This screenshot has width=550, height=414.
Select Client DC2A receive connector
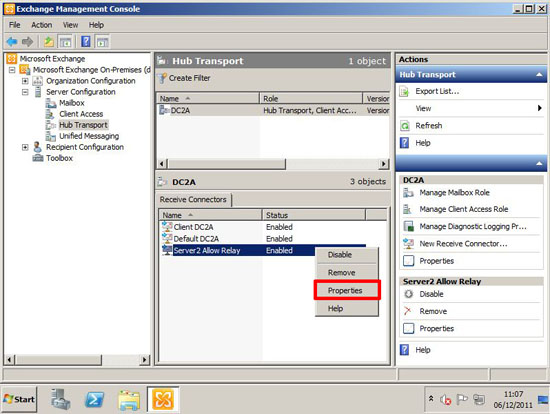[193, 227]
